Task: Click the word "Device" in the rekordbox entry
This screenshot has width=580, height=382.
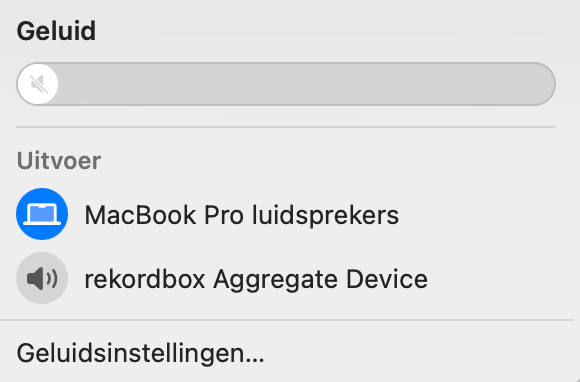Action: (387, 279)
